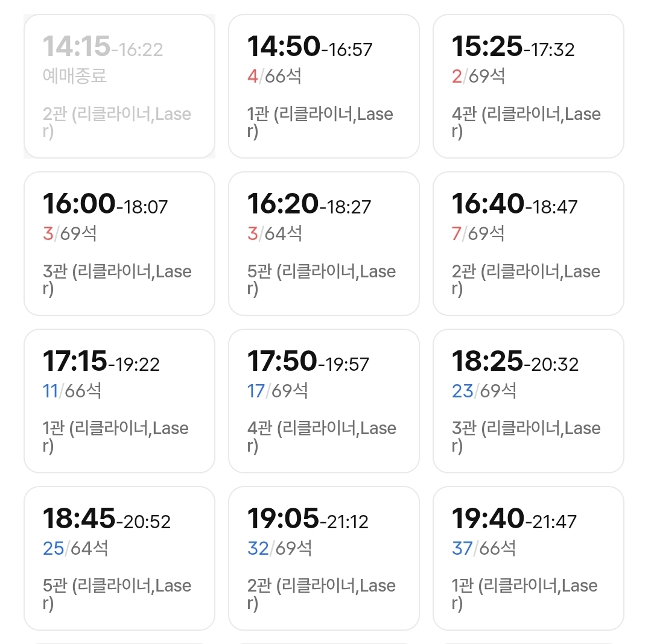Click the 32/69석 seat availability
The image size is (651, 644).
279,548
